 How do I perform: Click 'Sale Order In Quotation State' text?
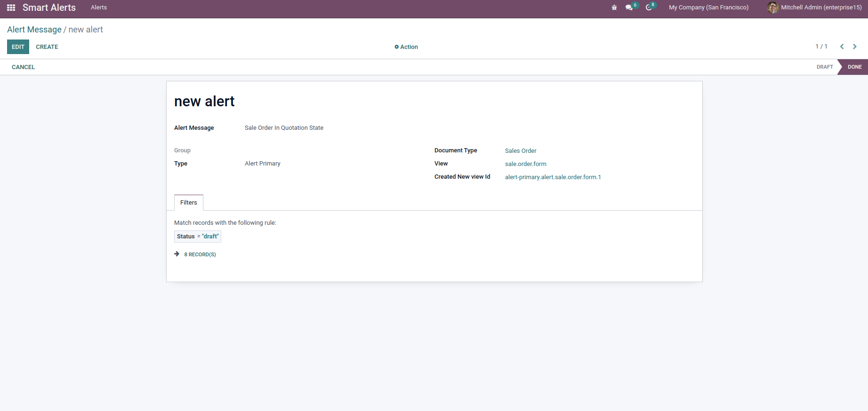click(284, 128)
